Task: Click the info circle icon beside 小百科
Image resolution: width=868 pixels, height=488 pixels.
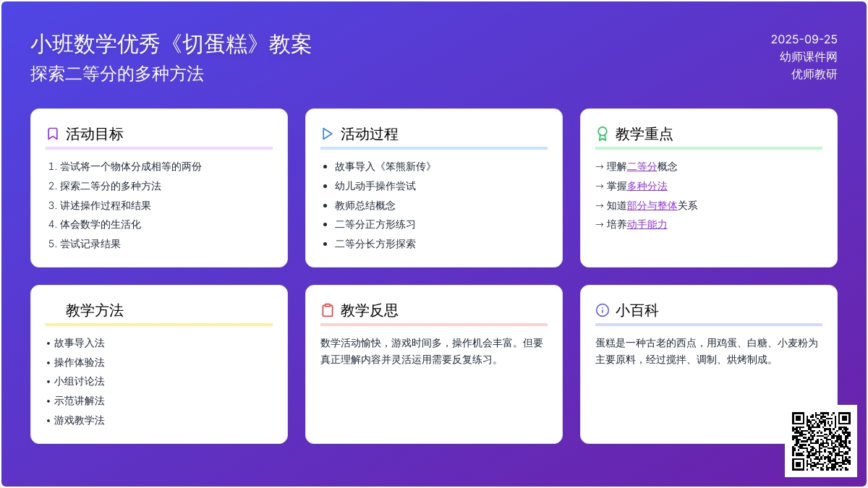Action: 602,310
